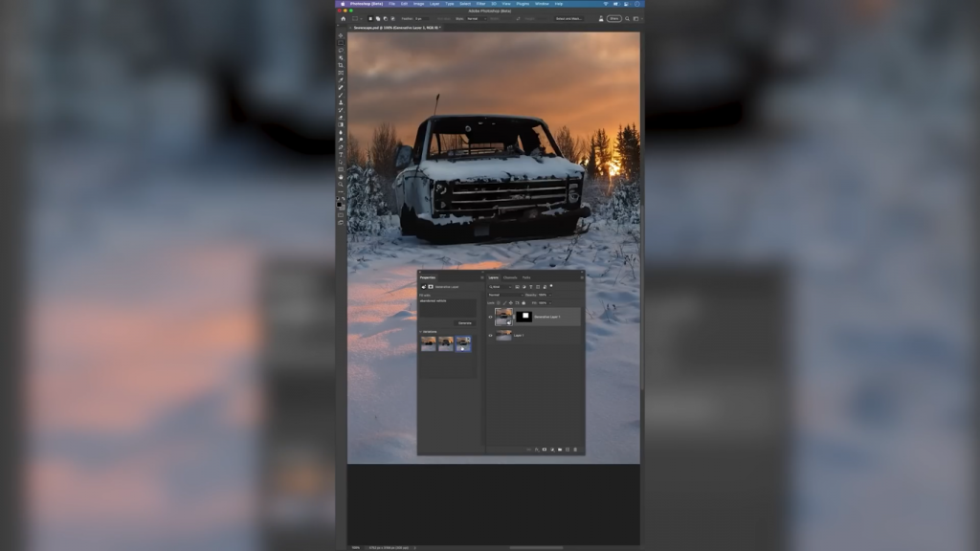Select the Blur tool

click(341, 133)
